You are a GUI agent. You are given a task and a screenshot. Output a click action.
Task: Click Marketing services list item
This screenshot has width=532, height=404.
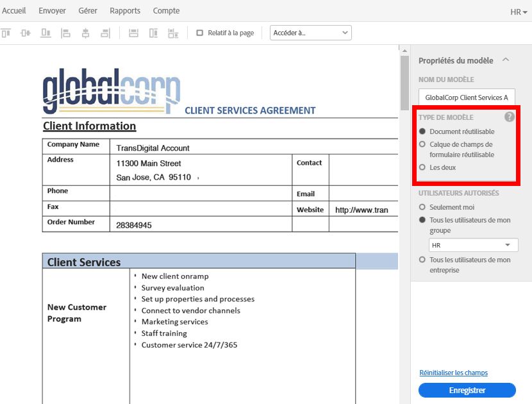(175, 322)
